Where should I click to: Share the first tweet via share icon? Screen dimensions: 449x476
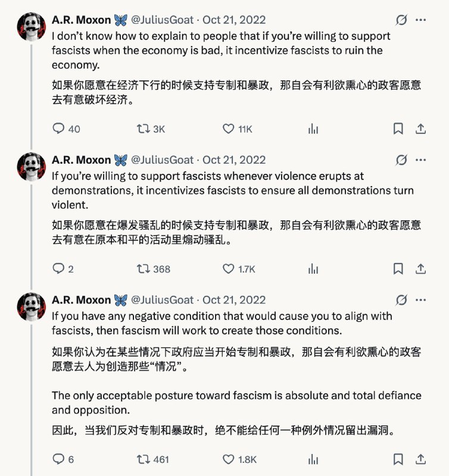(421, 129)
